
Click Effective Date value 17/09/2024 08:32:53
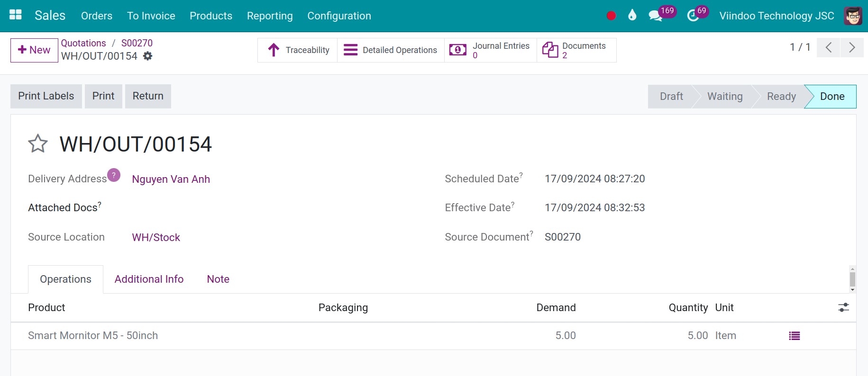594,207
